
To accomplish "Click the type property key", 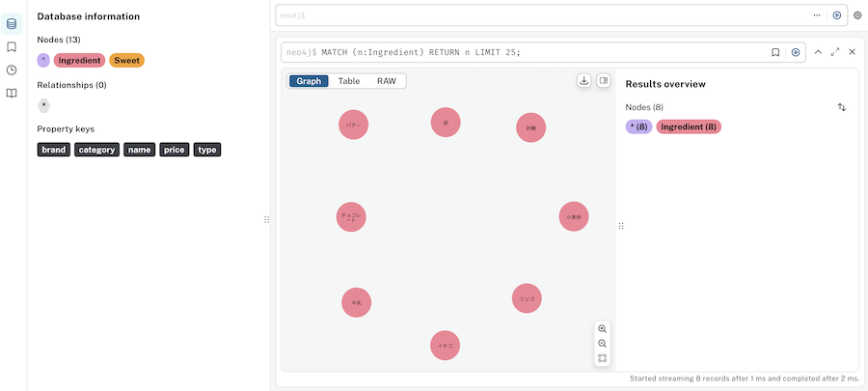I will (207, 150).
